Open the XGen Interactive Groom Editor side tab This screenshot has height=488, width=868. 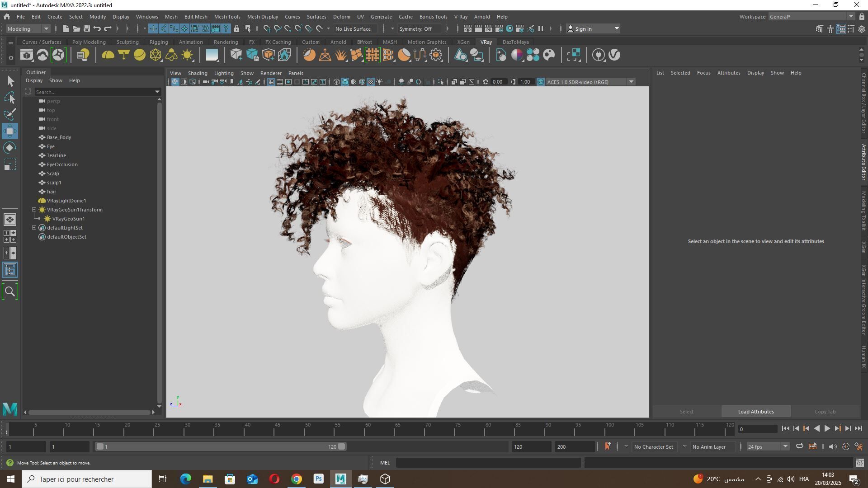[x=863, y=299]
